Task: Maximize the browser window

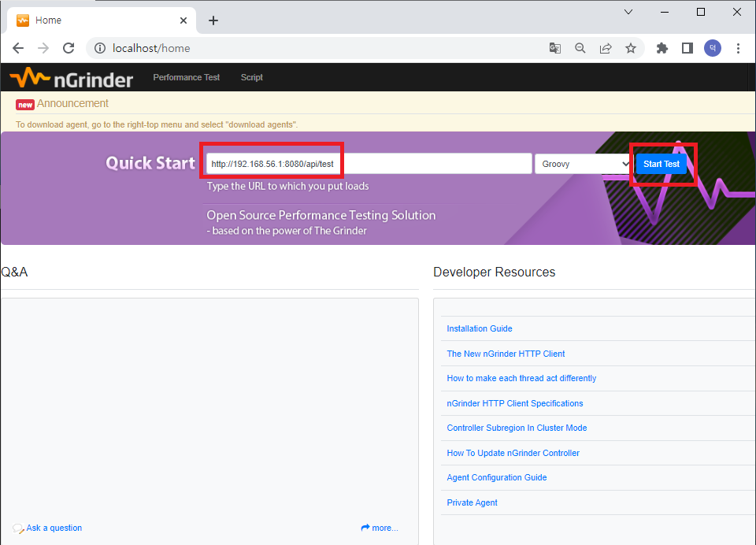Action: tap(701, 12)
